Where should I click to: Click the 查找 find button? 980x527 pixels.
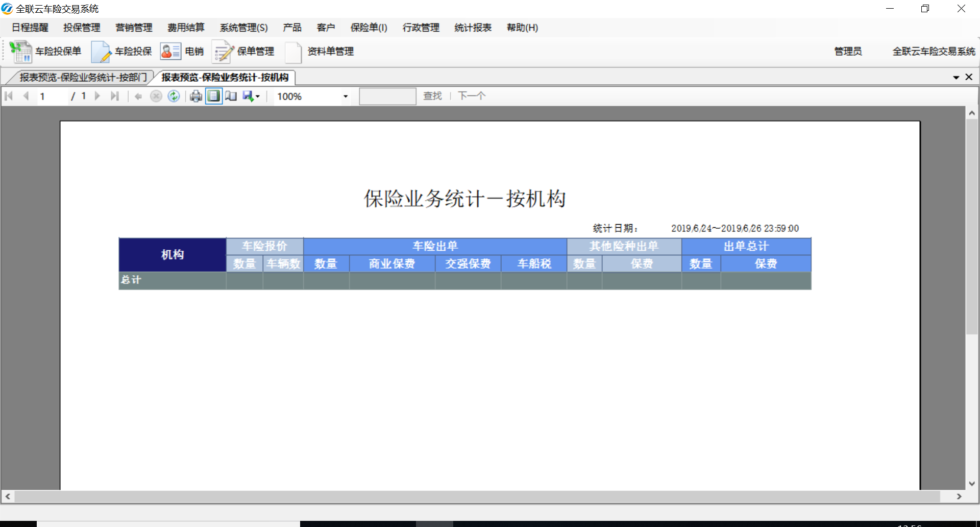click(x=432, y=96)
